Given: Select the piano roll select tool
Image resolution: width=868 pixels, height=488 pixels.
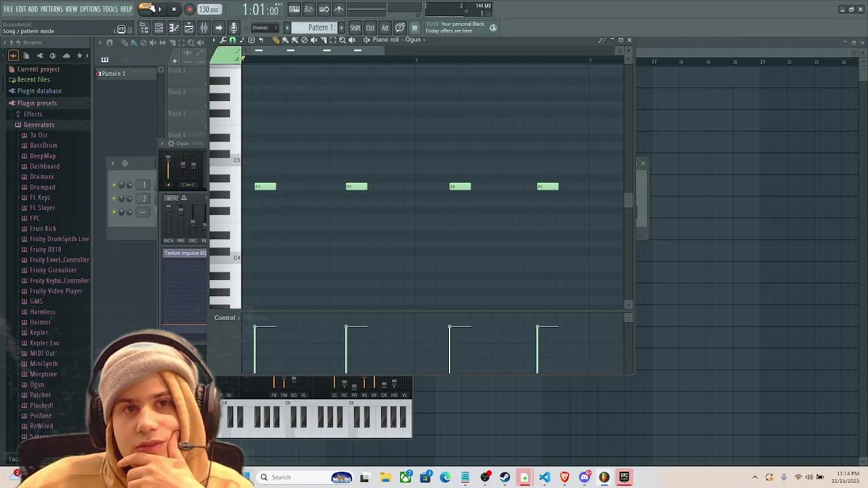Looking at the screenshot, I should 332,40.
